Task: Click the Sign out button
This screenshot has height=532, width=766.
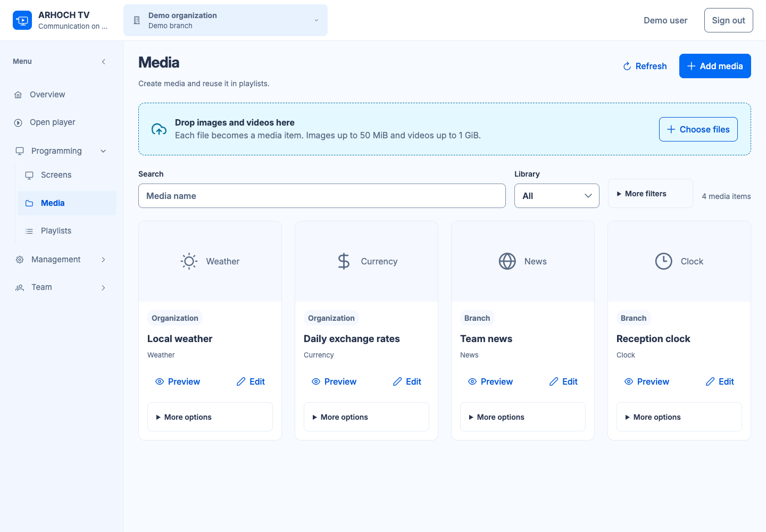Action: pos(729,20)
